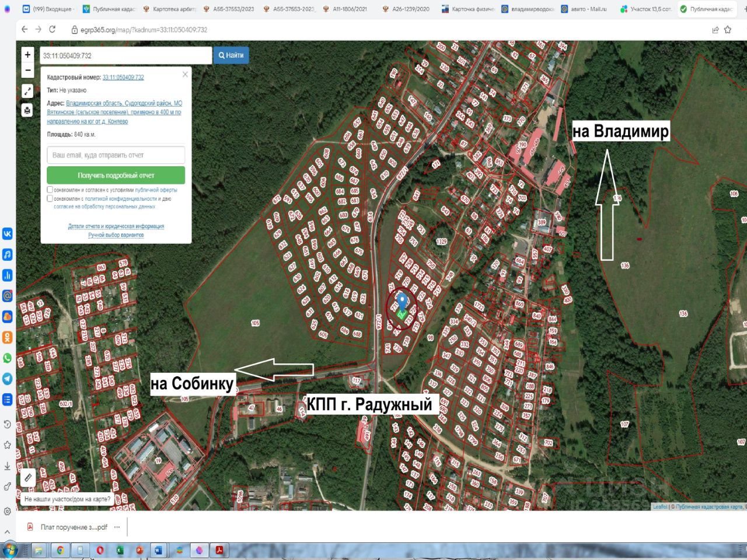Image resolution: width=747 pixels, height=560 pixels.
Task: Go back to the previous page
Action: point(25,29)
